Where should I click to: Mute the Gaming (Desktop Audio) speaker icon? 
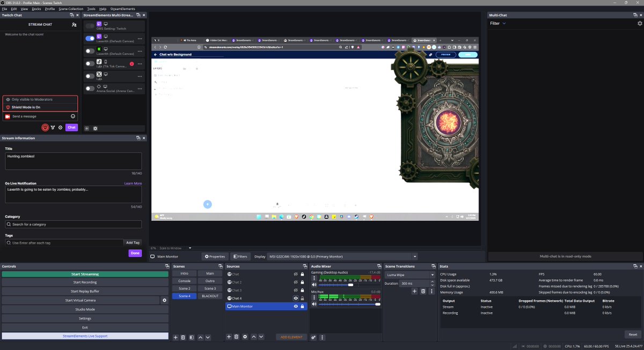coord(314,285)
